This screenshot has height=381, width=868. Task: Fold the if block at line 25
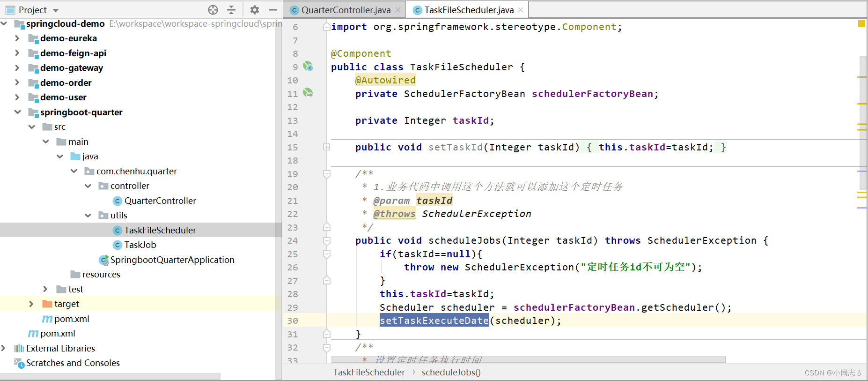(x=326, y=254)
